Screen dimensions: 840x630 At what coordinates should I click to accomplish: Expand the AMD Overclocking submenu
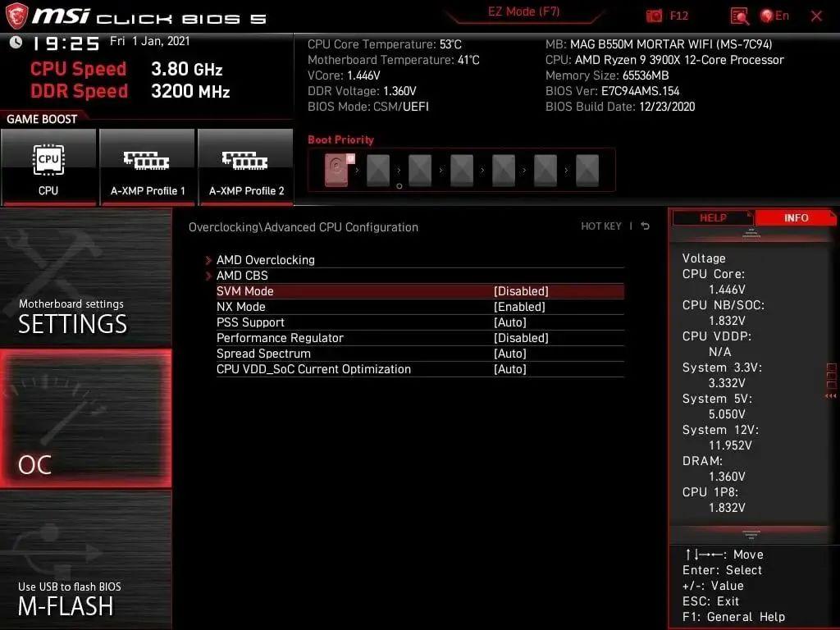tap(265, 260)
